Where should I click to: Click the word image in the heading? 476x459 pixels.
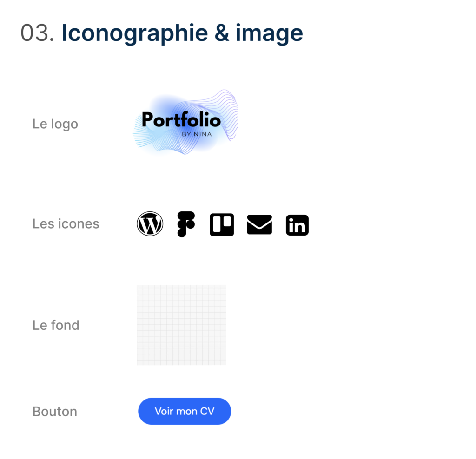(x=269, y=33)
